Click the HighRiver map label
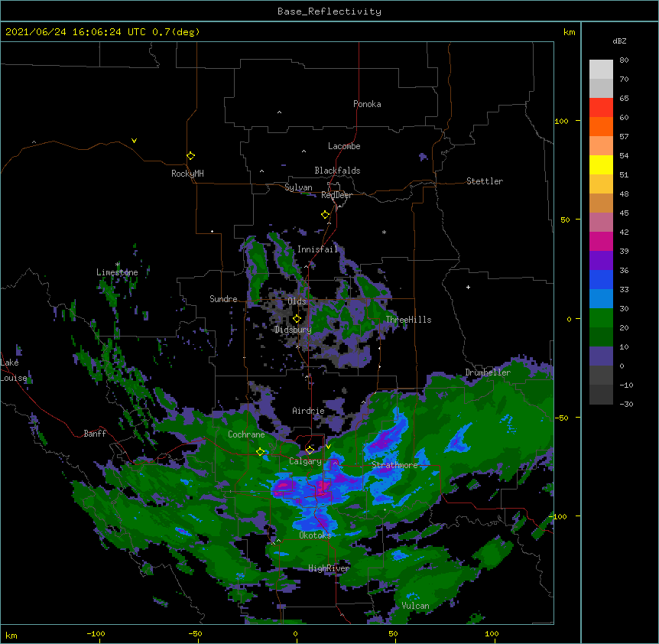 (329, 568)
